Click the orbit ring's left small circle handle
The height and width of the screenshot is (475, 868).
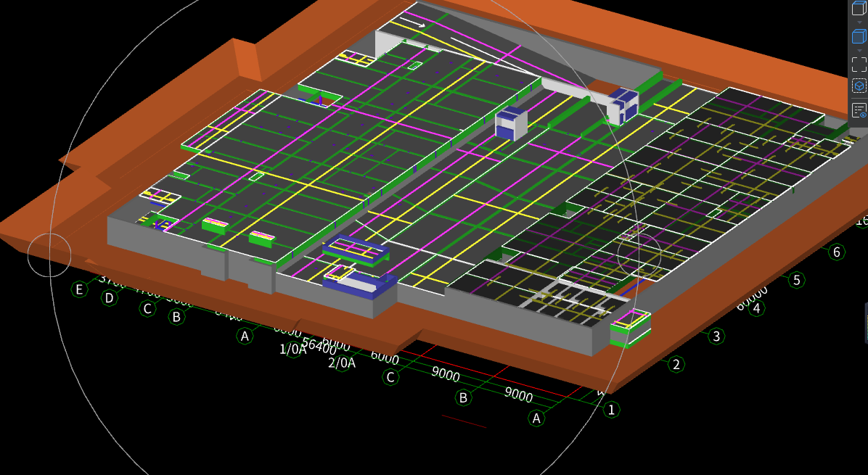pyautogui.click(x=50, y=255)
